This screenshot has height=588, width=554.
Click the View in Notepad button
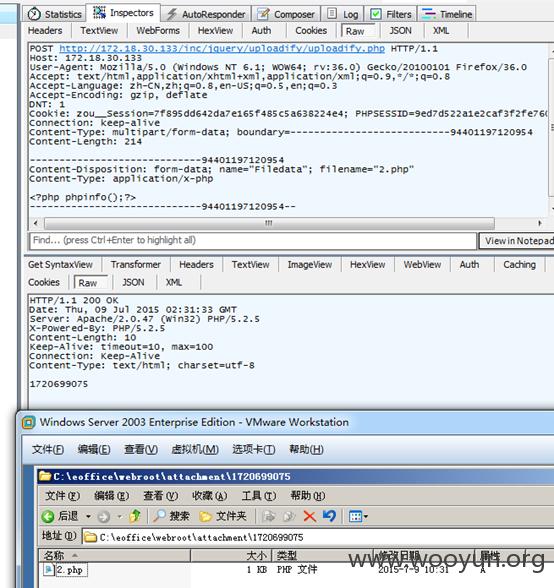pos(518,241)
